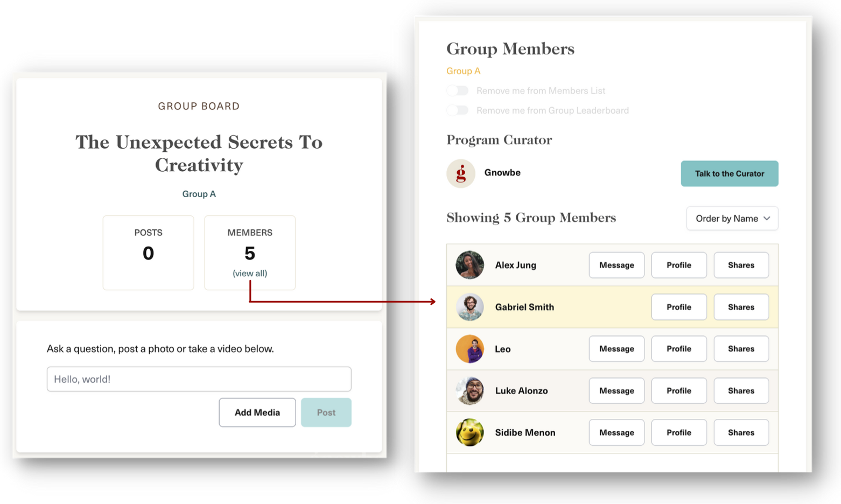Toggle Remove me from Members List

pos(458,90)
